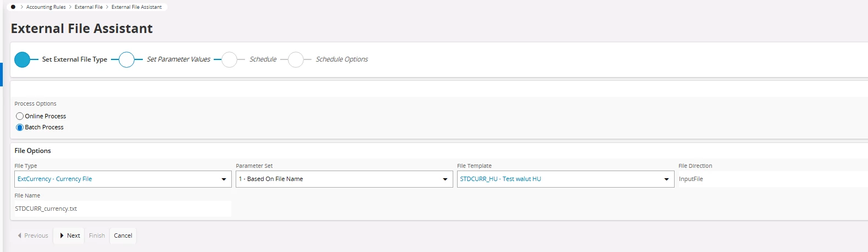Go to Accounting Rules breadcrumb
The image size is (868, 252).
point(46,7)
